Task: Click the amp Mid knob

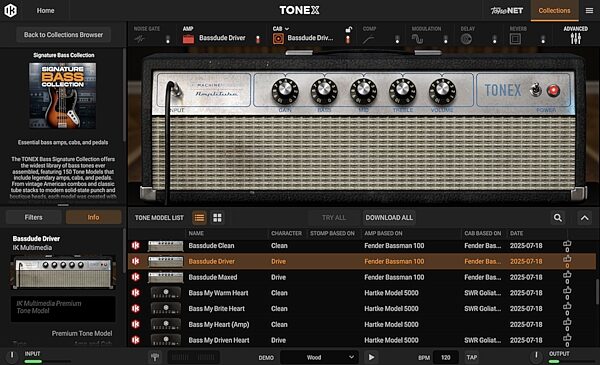Action: tap(364, 91)
